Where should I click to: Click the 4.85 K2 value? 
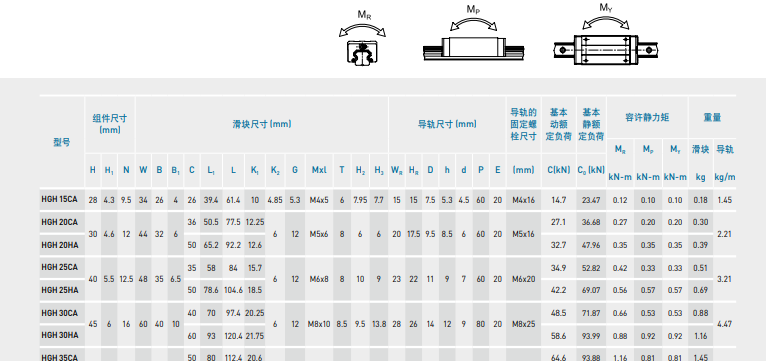click(275, 200)
